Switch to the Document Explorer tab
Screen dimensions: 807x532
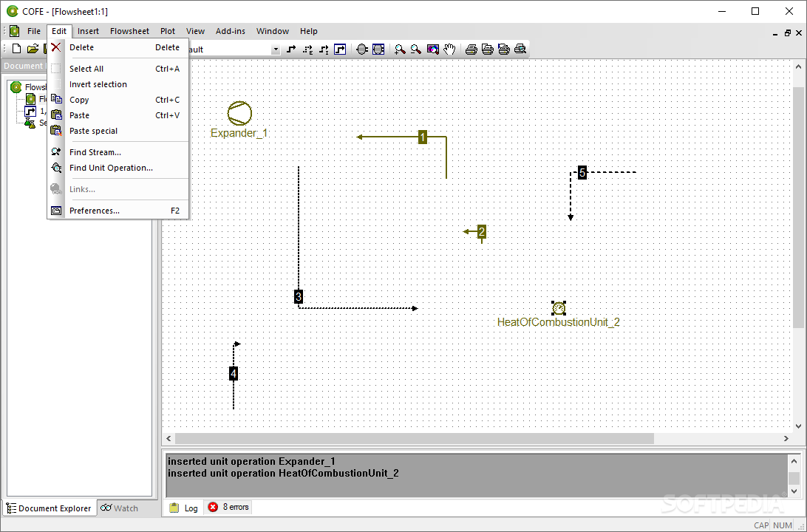(49, 508)
